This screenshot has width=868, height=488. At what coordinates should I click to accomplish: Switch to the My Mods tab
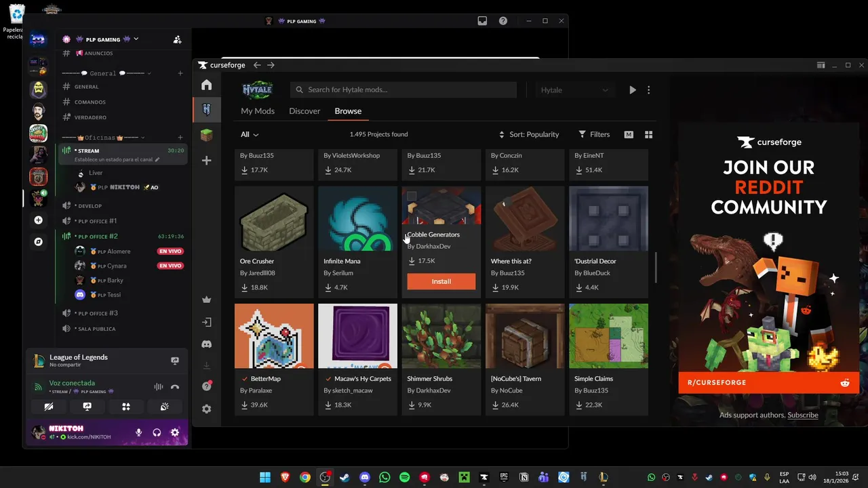[x=258, y=111]
